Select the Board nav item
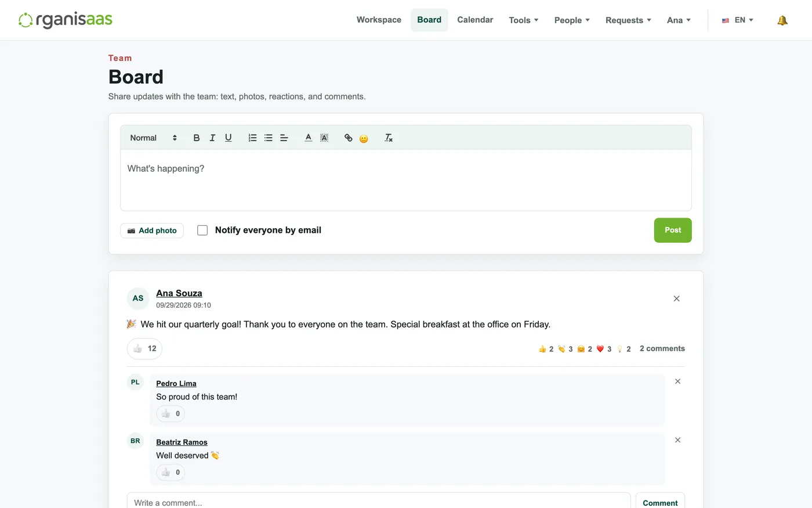 [429, 20]
